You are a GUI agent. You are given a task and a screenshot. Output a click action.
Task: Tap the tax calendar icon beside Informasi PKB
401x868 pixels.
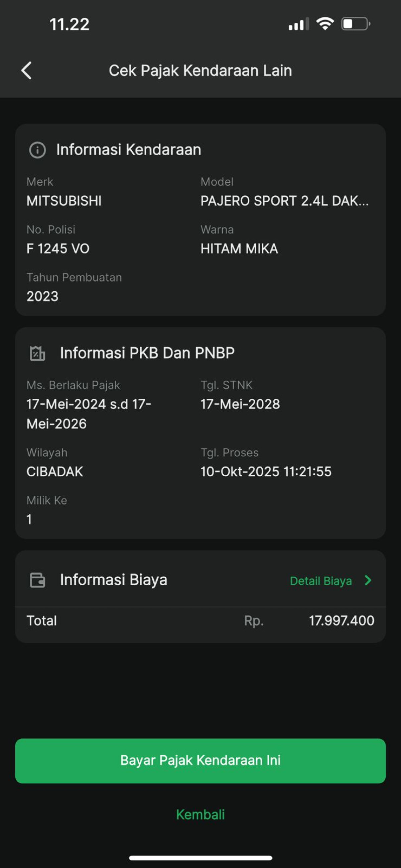click(37, 353)
